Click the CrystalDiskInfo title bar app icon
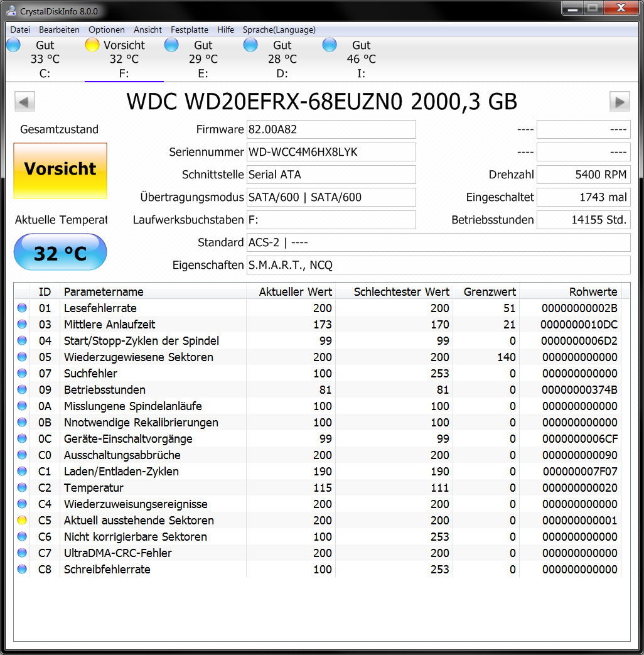Screen dimensions: 644x655 pos(11,11)
